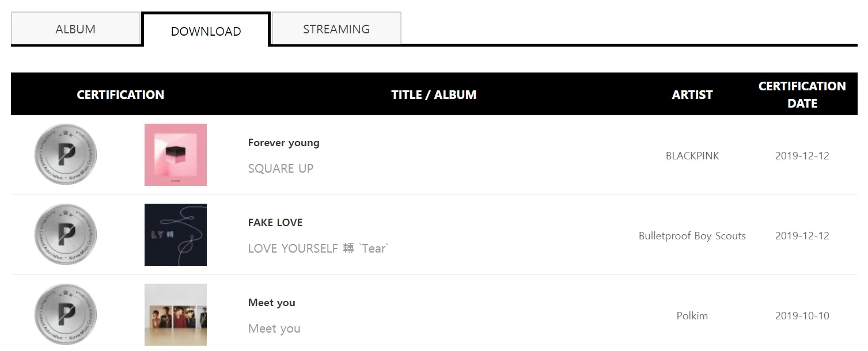
Task: Click the gray Meet you album name
Action: coord(274,329)
